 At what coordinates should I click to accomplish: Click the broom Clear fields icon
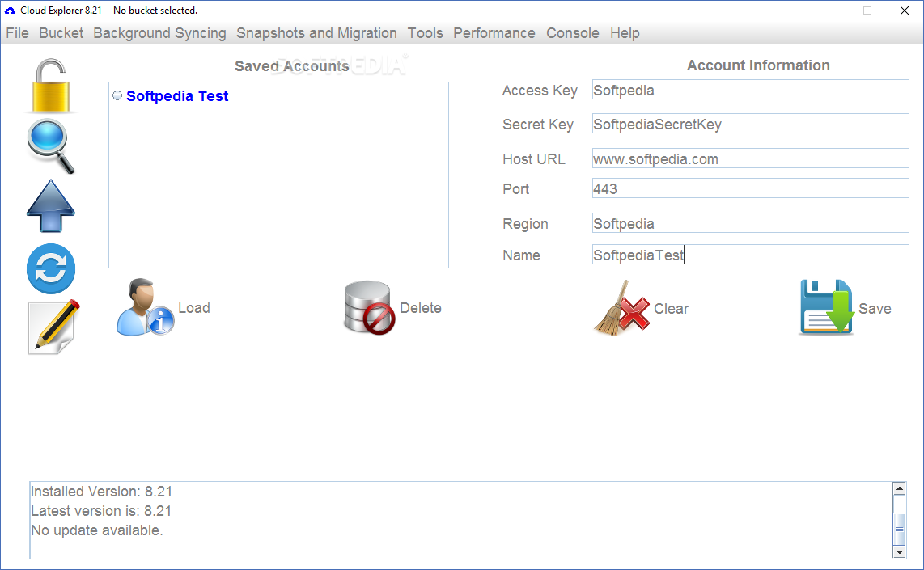pos(621,309)
